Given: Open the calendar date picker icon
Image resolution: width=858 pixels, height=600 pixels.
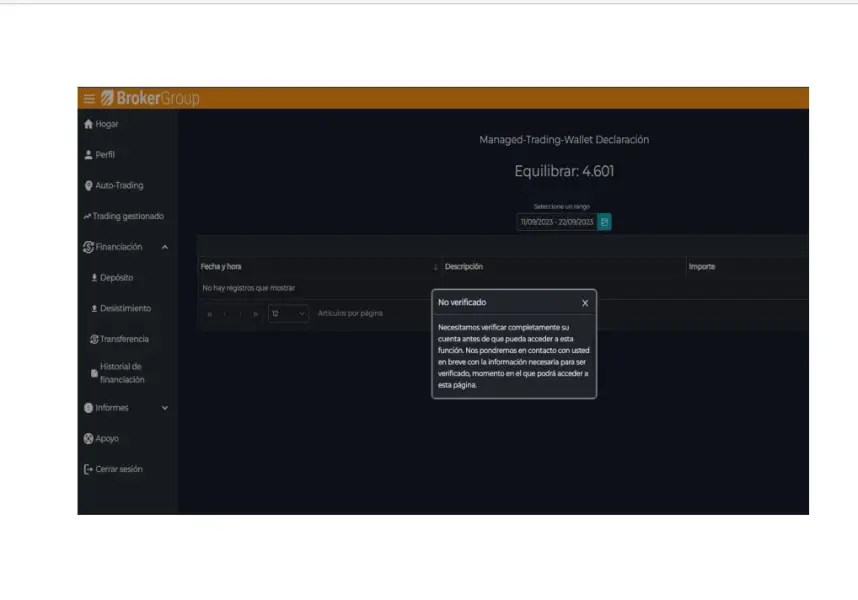Looking at the screenshot, I should [x=604, y=222].
